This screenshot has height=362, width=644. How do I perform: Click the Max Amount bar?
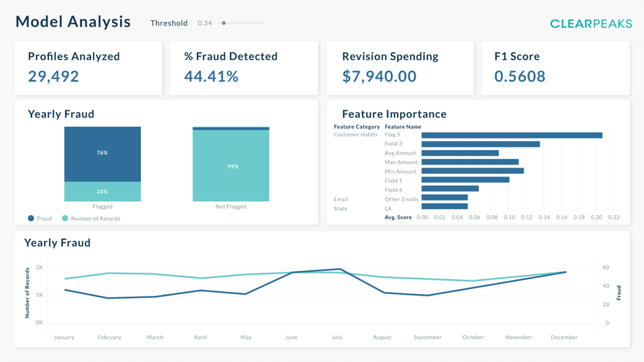pos(470,162)
